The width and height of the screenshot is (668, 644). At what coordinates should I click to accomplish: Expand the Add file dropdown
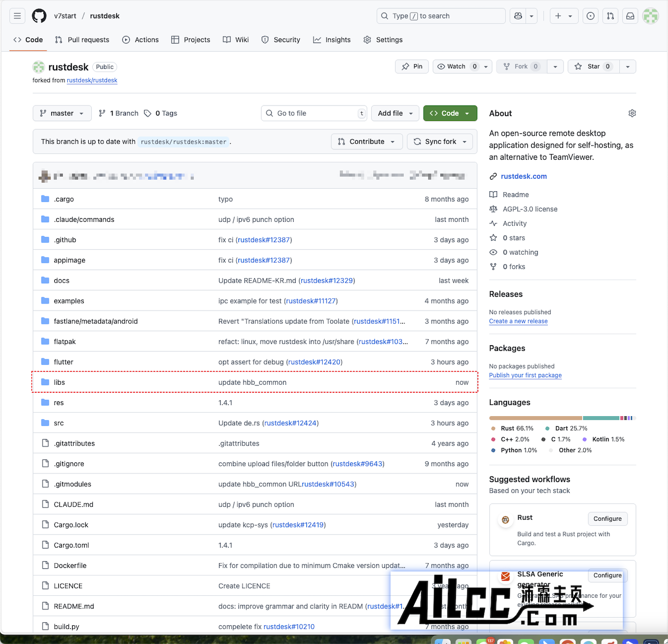click(x=396, y=113)
